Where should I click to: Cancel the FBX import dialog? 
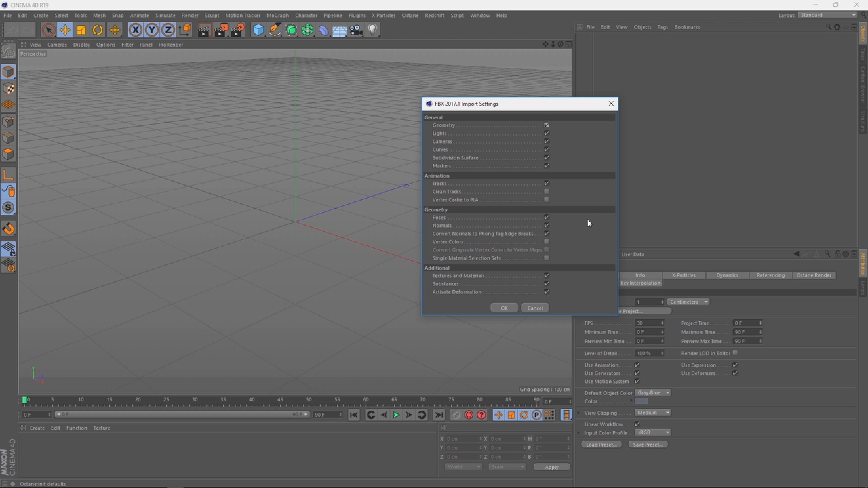pyautogui.click(x=535, y=308)
